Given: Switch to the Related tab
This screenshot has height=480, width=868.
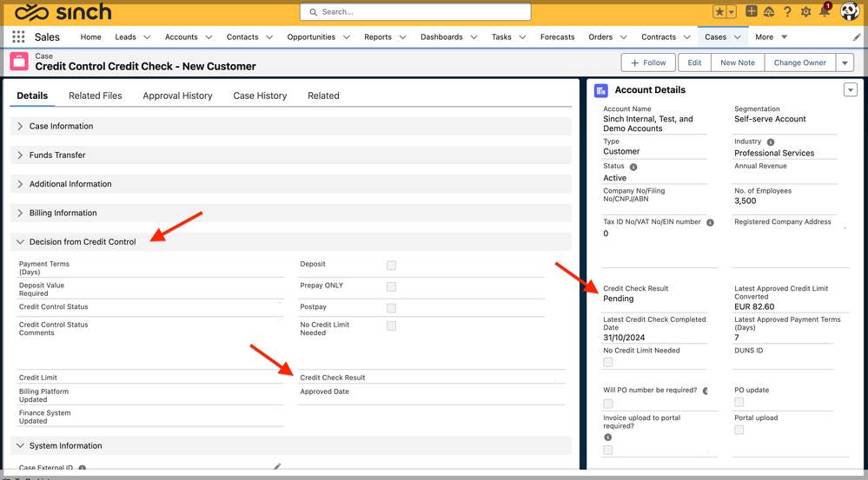Looking at the screenshot, I should coord(323,95).
